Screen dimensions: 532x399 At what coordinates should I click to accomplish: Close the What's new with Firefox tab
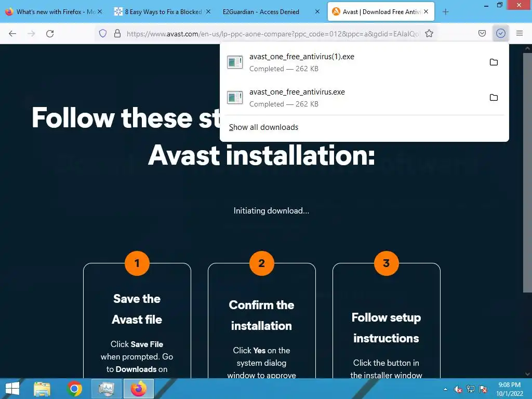click(x=100, y=11)
